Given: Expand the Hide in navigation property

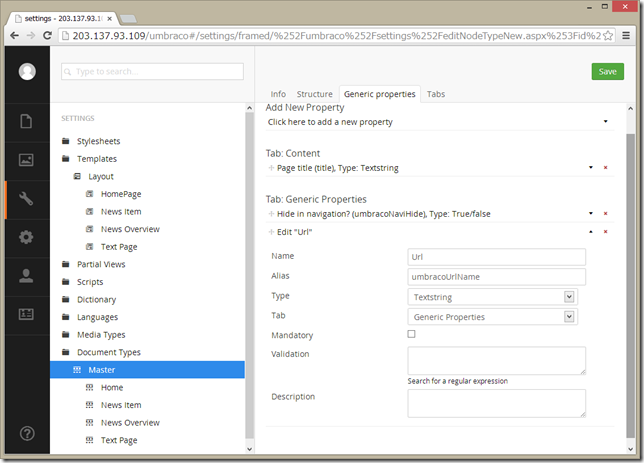Looking at the screenshot, I should [x=591, y=214].
